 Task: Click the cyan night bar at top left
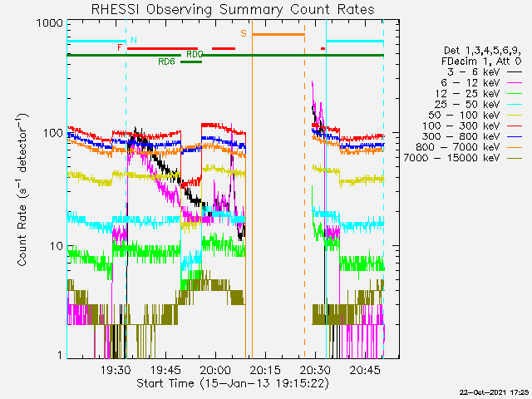(96, 42)
